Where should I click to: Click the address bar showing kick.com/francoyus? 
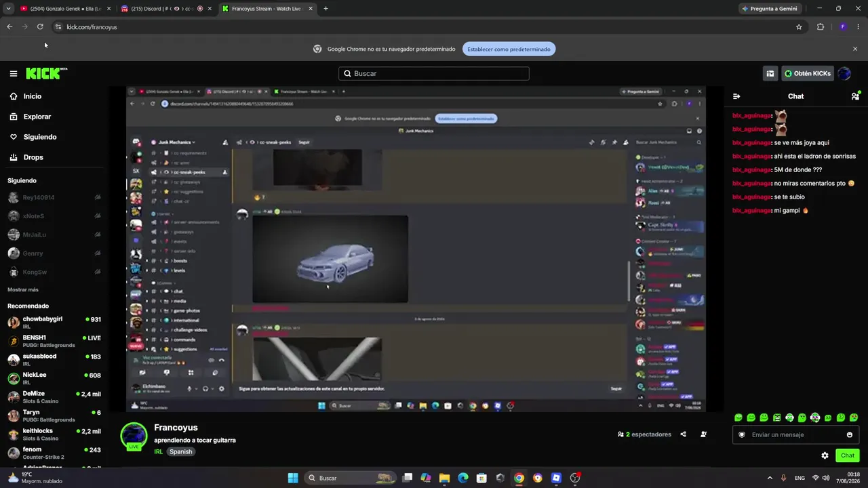tap(427, 27)
